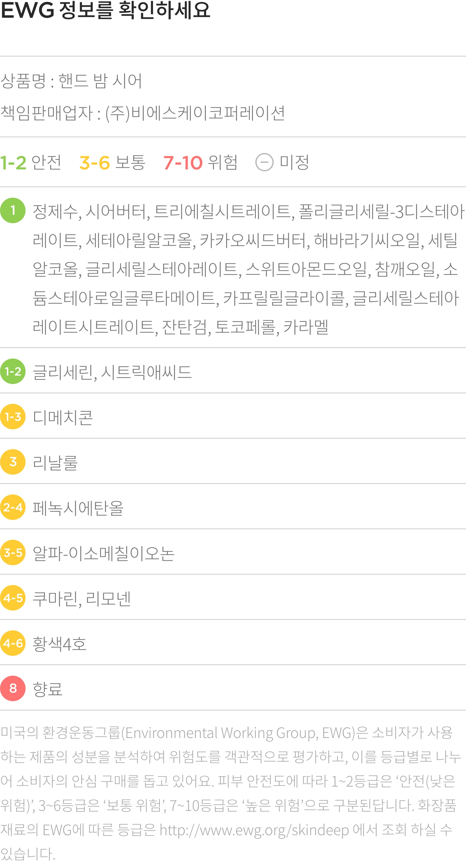
Task: Click the EWG 정보를 확인하세요 heading
Action: pos(105,10)
